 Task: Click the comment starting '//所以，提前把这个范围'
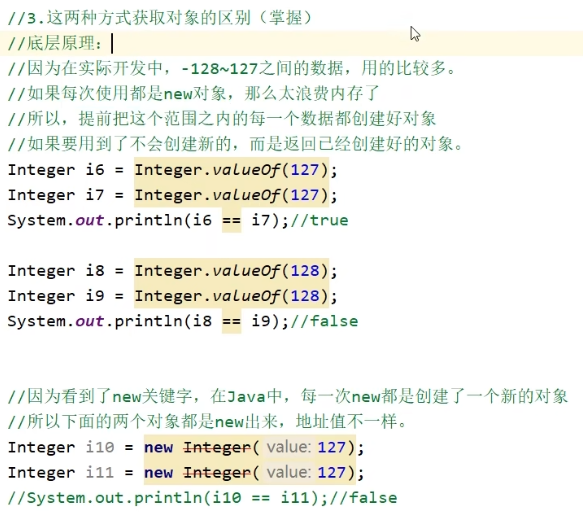pyautogui.click(x=222, y=119)
